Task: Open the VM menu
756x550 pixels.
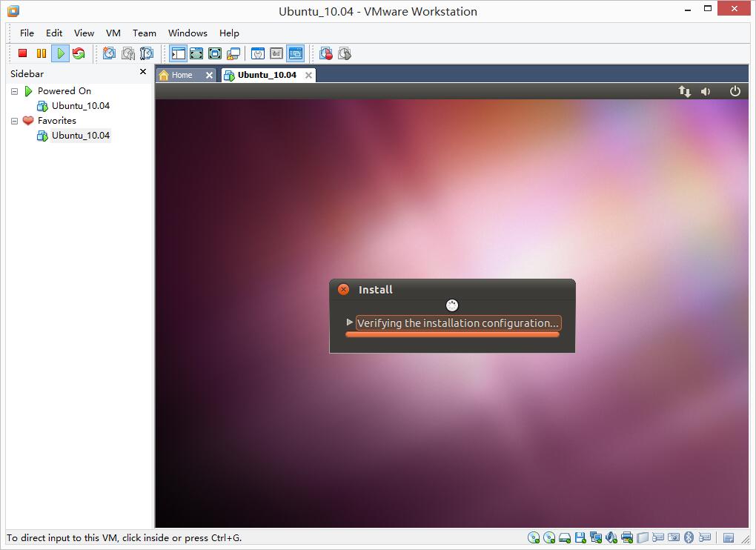Action: pos(113,33)
